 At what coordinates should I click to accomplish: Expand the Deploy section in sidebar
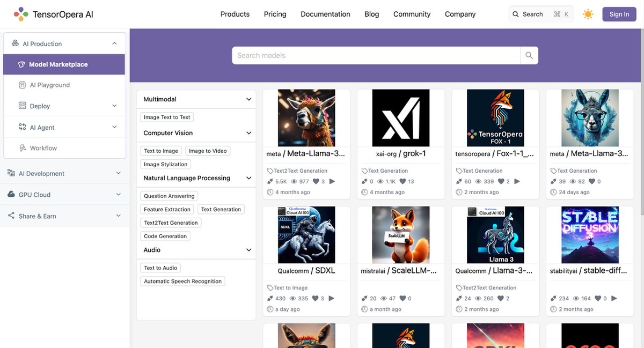(x=114, y=106)
